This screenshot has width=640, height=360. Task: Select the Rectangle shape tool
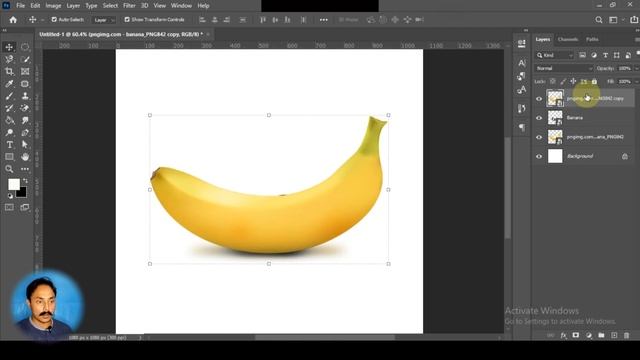click(9, 157)
